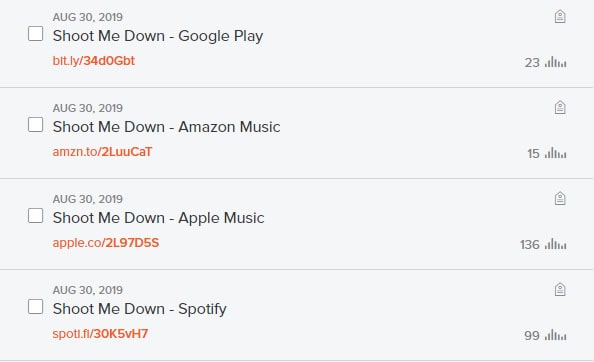Open the bit.ly/34d0Gbt short link
The image size is (594, 362).
(x=94, y=61)
